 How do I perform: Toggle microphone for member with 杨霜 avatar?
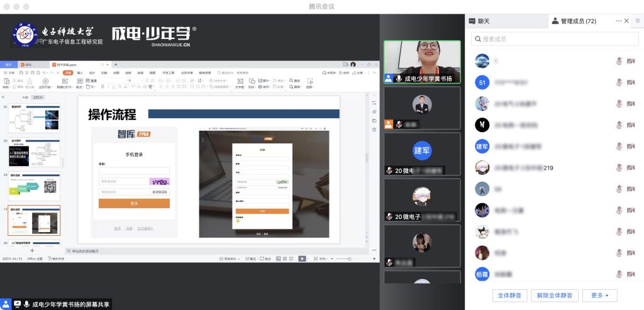(x=619, y=275)
